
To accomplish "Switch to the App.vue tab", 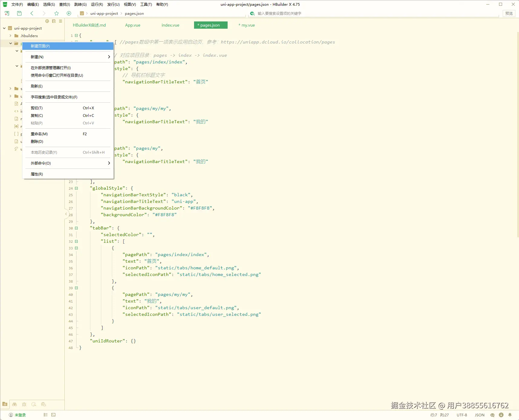I will [133, 25].
